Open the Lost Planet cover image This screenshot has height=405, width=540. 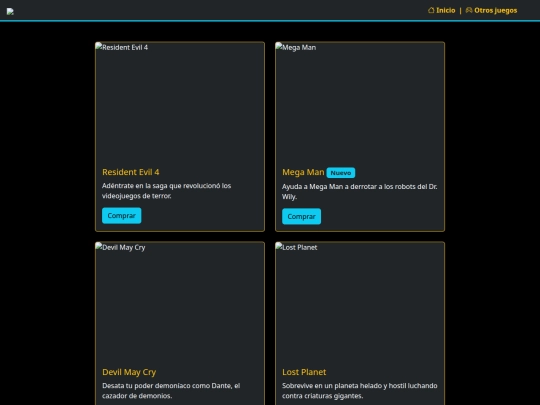click(360, 302)
